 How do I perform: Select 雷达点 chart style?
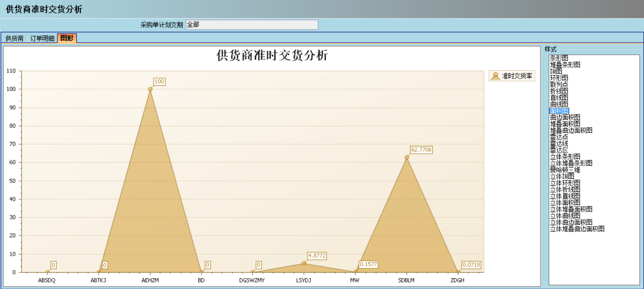tap(559, 137)
